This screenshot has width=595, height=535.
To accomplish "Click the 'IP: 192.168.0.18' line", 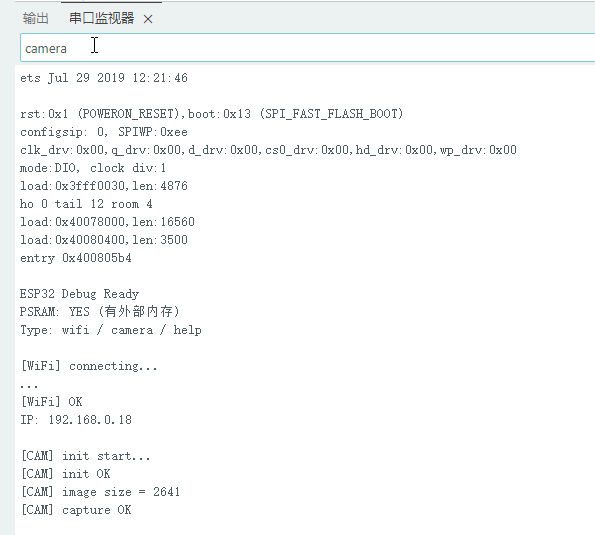I will pos(76,420).
